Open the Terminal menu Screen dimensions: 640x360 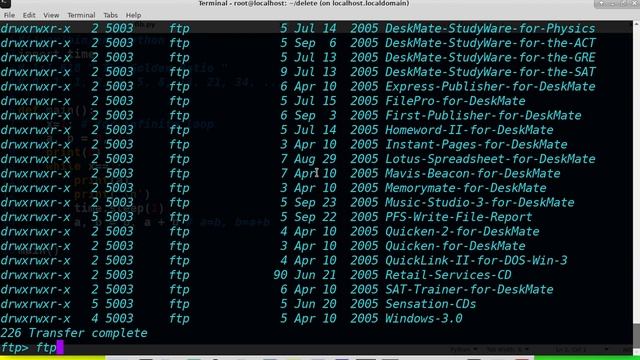pyautogui.click(x=81, y=15)
